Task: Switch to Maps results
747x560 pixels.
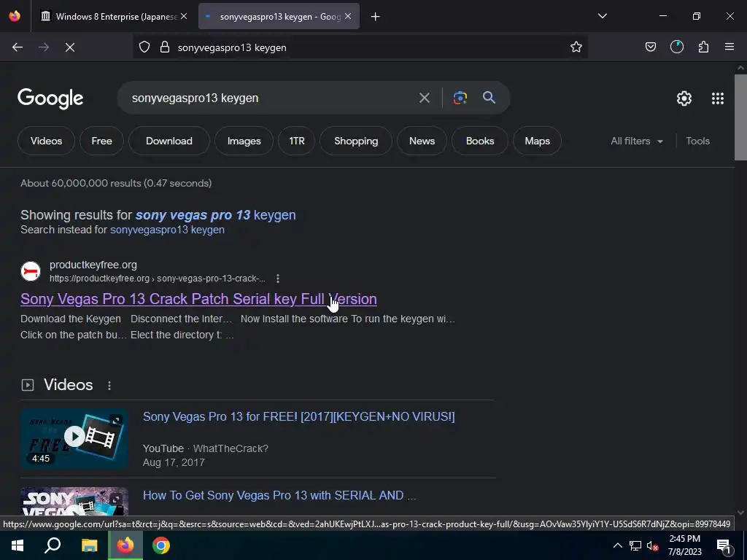Action: coord(538,141)
